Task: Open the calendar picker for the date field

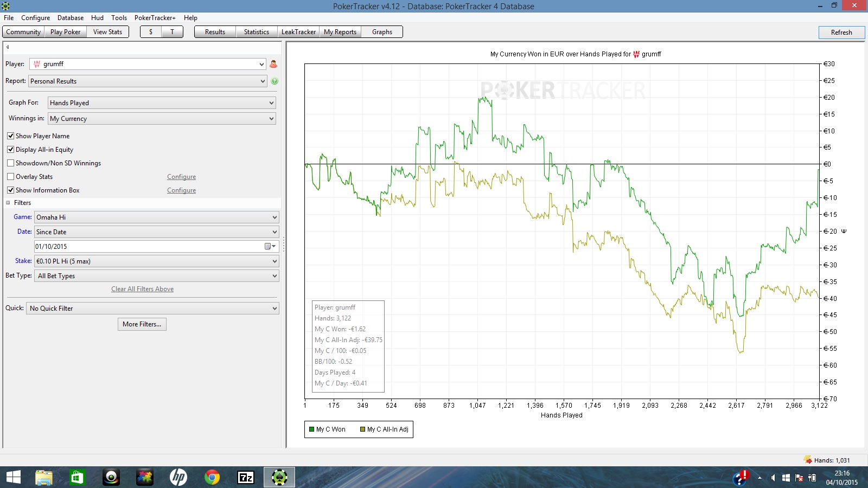Action: coord(270,246)
